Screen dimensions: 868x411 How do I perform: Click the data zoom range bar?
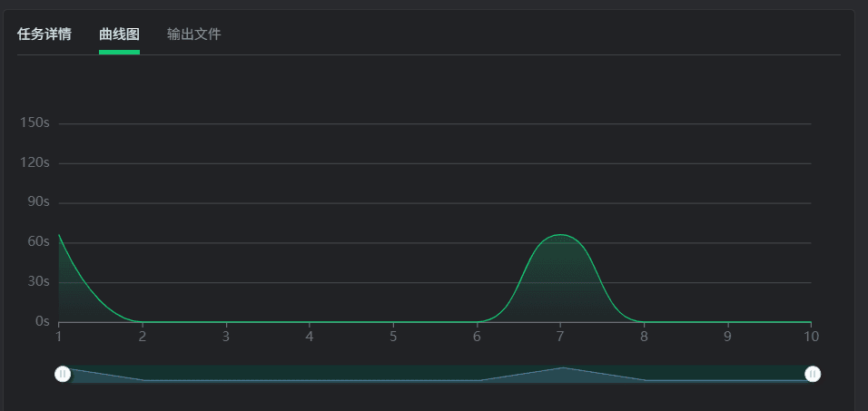coord(438,374)
